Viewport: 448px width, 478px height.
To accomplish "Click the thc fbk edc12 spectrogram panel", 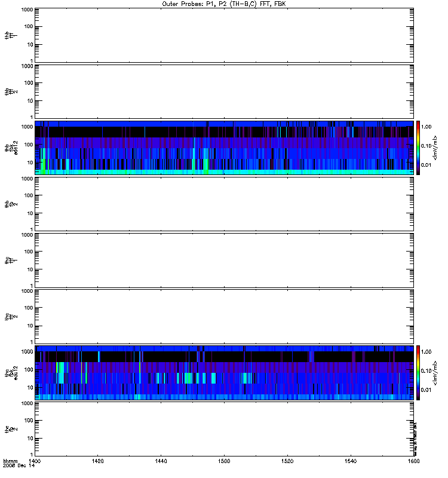I will click(x=224, y=373).
